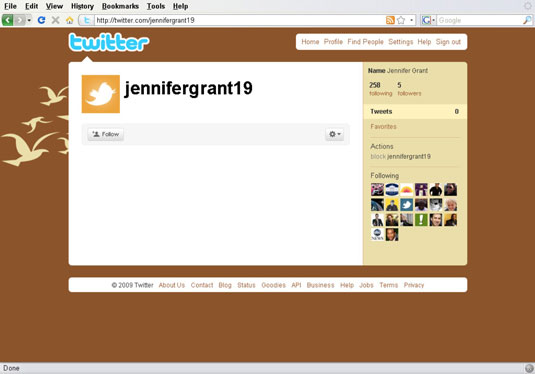Open the View menu
The height and width of the screenshot is (374, 535).
[x=54, y=6]
